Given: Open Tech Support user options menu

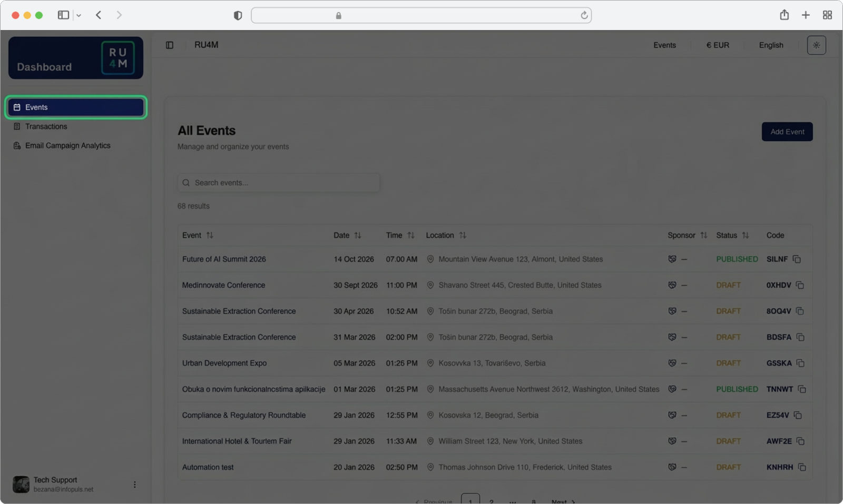Looking at the screenshot, I should pos(134,485).
